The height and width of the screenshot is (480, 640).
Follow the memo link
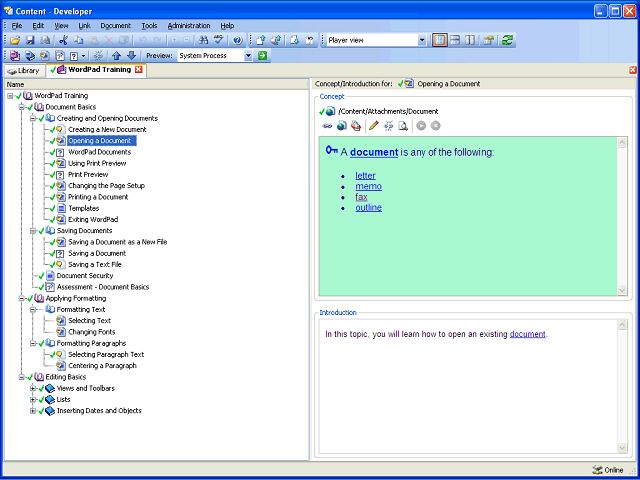[369, 186]
